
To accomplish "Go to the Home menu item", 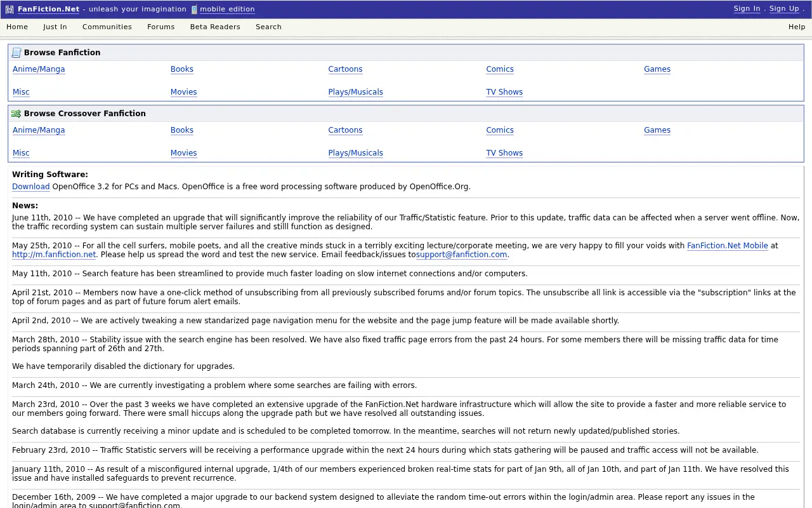I will [17, 27].
